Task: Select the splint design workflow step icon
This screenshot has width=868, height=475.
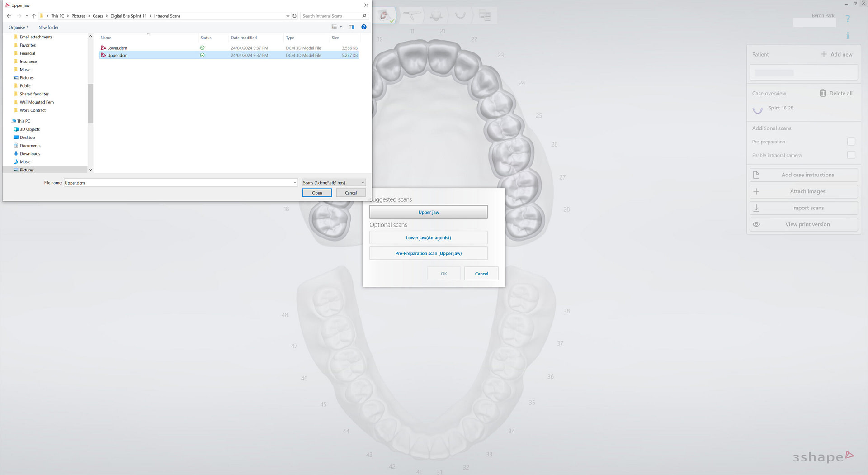Action: [461, 15]
